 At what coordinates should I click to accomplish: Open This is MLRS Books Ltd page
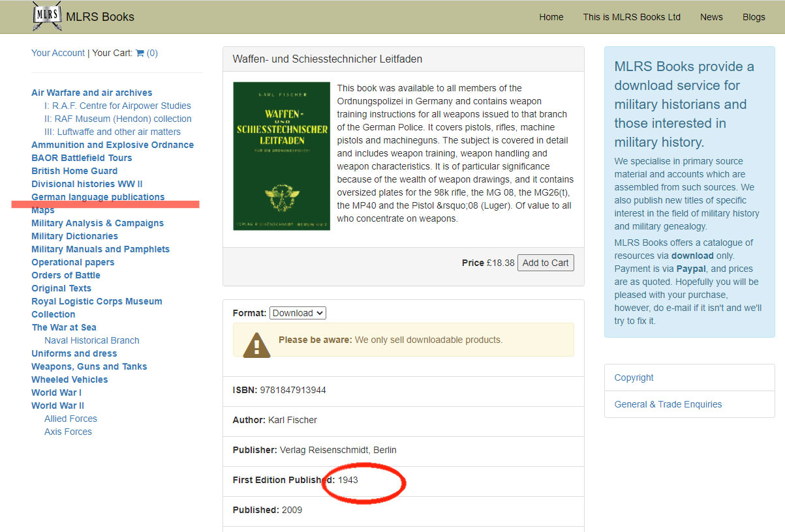click(632, 17)
